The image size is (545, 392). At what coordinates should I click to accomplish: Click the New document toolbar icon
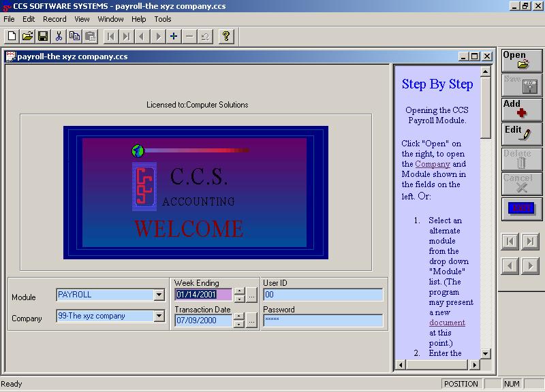[x=12, y=36]
